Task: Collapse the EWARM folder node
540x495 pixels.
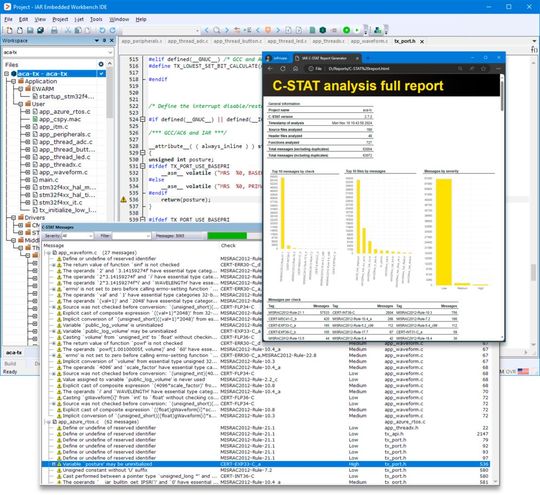Action: tap(20, 89)
